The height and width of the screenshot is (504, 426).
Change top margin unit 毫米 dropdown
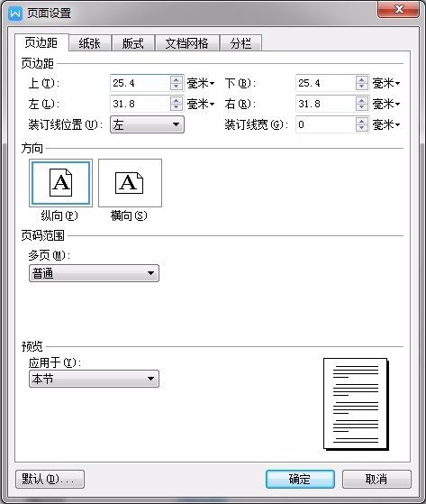click(201, 83)
